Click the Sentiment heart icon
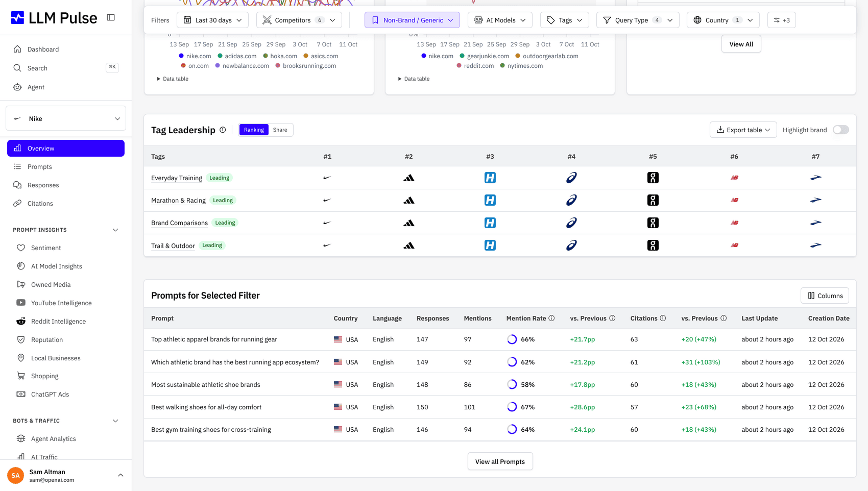The image size is (868, 491). pos(21,248)
